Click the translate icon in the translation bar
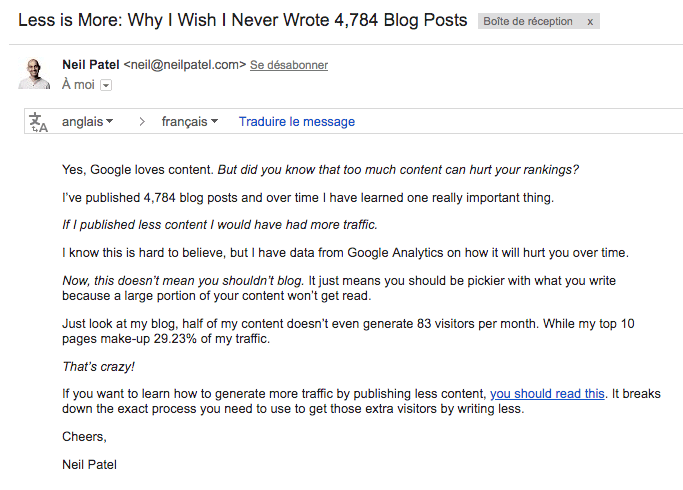The height and width of the screenshot is (490, 683). tap(38, 122)
